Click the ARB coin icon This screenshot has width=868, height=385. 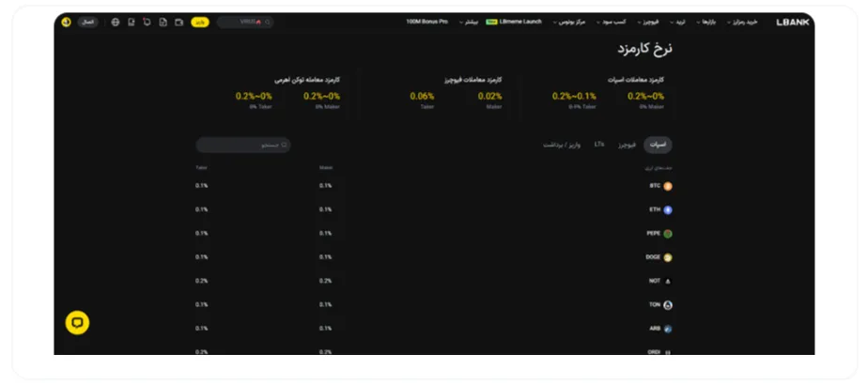click(x=668, y=329)
